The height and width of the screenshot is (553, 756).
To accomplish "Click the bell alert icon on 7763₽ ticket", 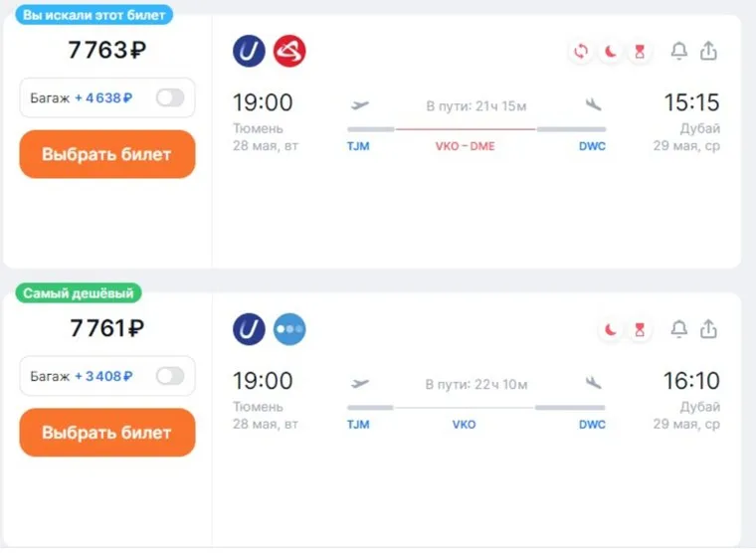I will pos(679,51).
